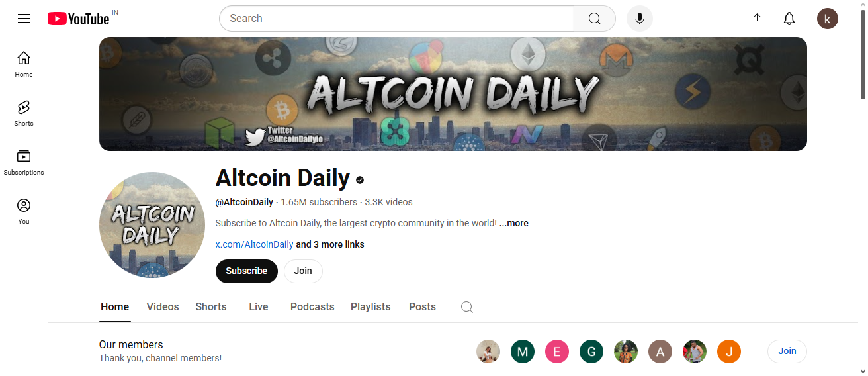Select the Podcasts tab
The width and height of the screenshot is (868, 376).
pyautogui.click(x=312, y=307)
